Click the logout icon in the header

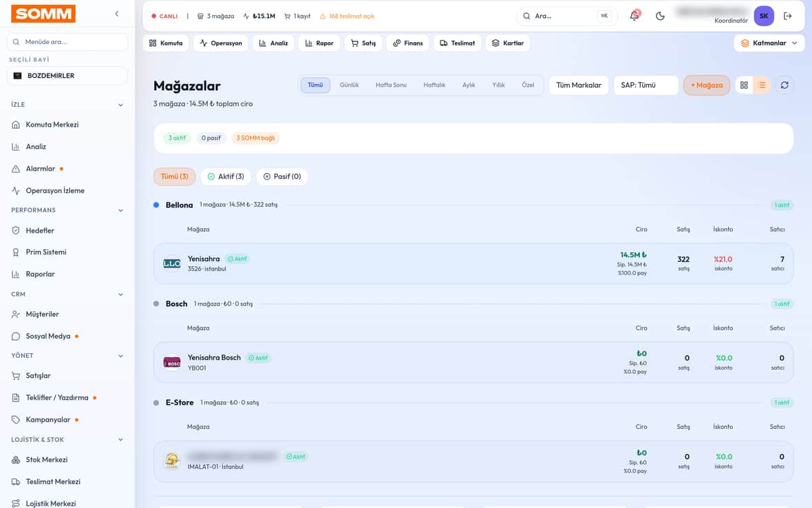tap(788, 16)
